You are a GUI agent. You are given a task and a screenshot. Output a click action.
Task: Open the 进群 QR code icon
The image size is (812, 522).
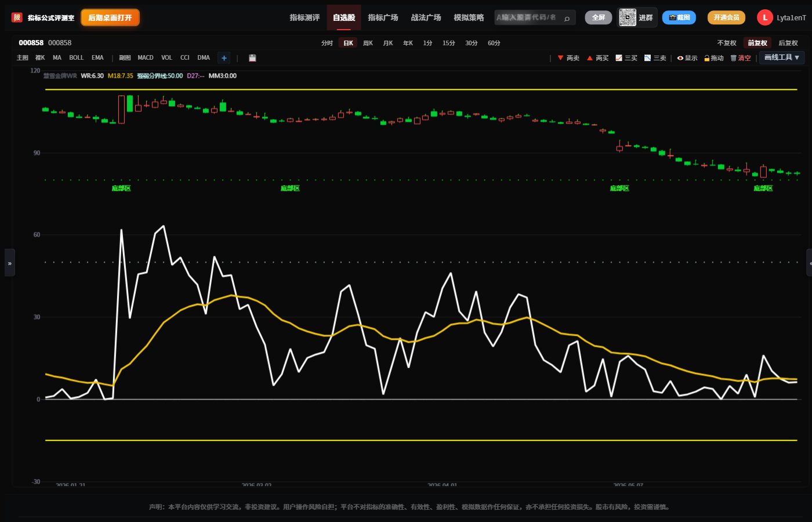coord(628,17)
